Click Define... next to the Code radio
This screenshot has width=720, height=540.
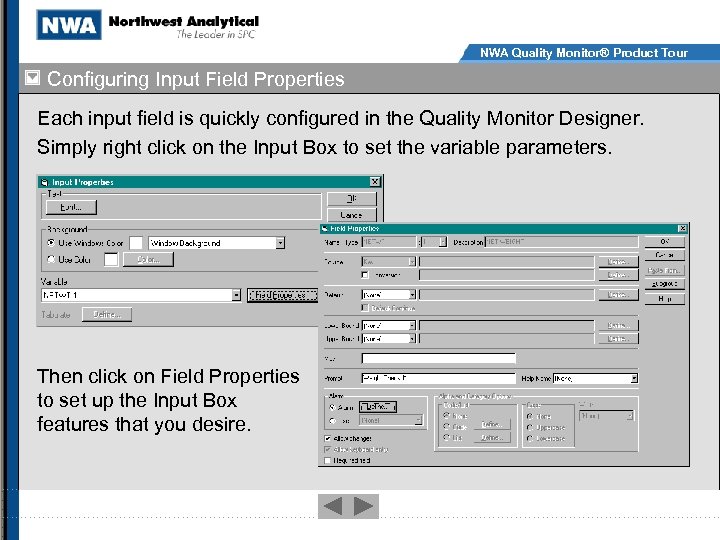(491, 424)
